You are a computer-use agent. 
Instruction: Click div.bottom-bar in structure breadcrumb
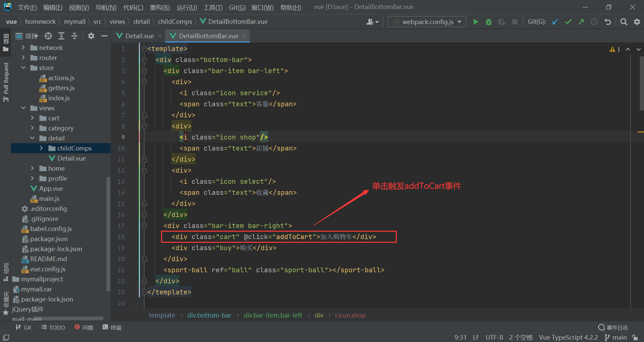(209, 315)
